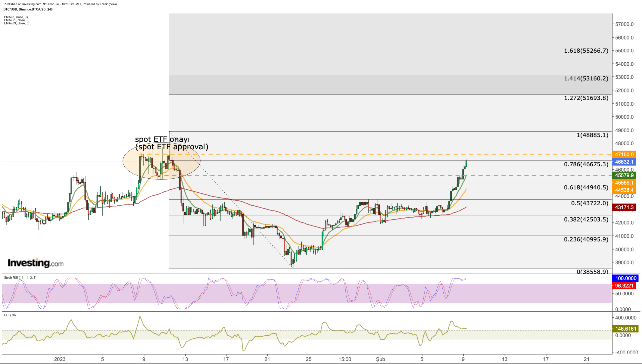Click the 57000.0 price axis label
Screen dimensions: 642x364
[x=624, y=24]
